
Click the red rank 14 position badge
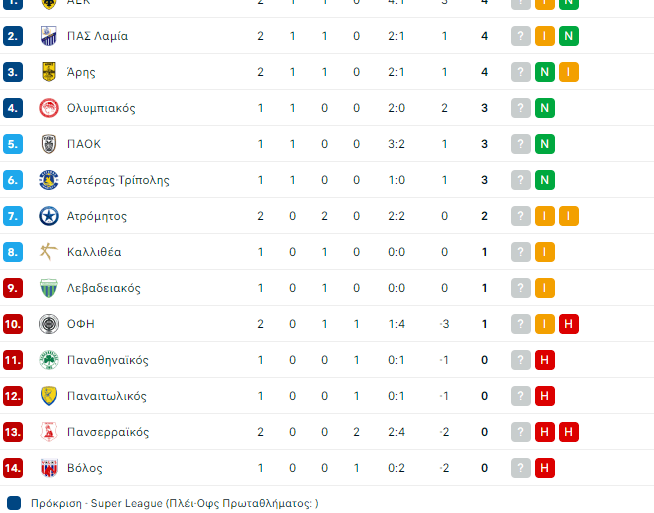pos(13,468)
